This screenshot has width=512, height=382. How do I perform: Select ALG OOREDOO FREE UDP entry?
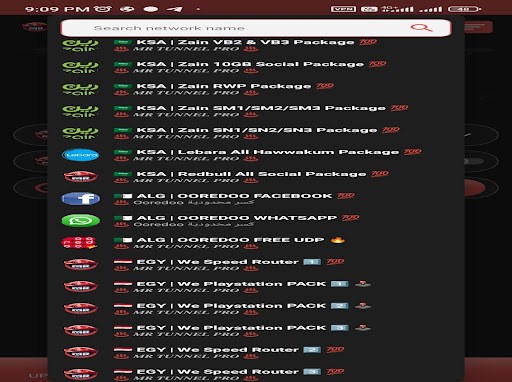(x=256, y=243)
